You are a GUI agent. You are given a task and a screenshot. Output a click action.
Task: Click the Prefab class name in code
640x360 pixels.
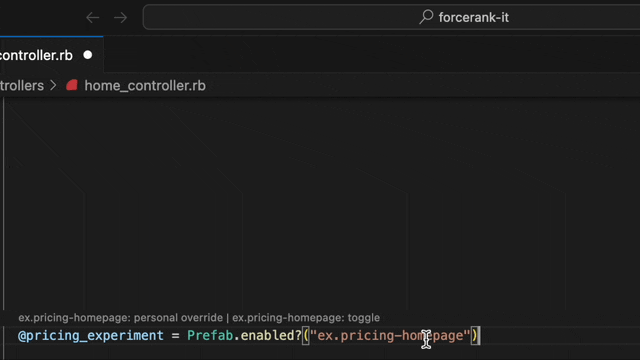point(210,336)
